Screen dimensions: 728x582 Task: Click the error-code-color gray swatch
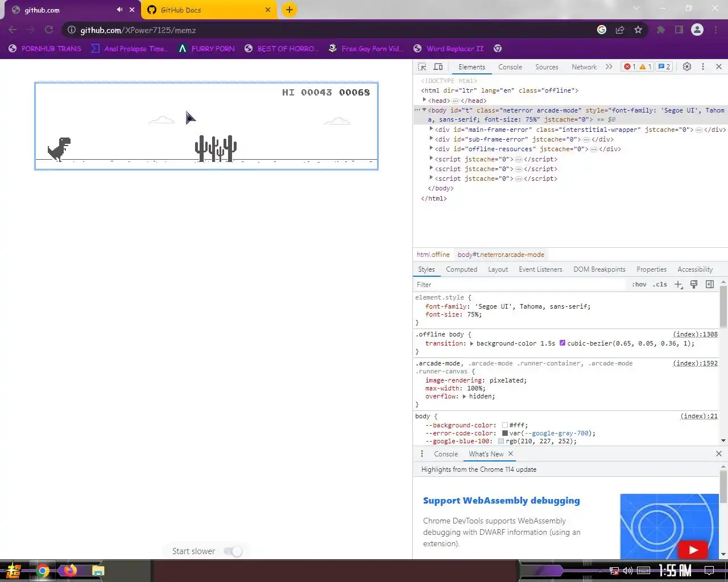click(x=505, y=433)
